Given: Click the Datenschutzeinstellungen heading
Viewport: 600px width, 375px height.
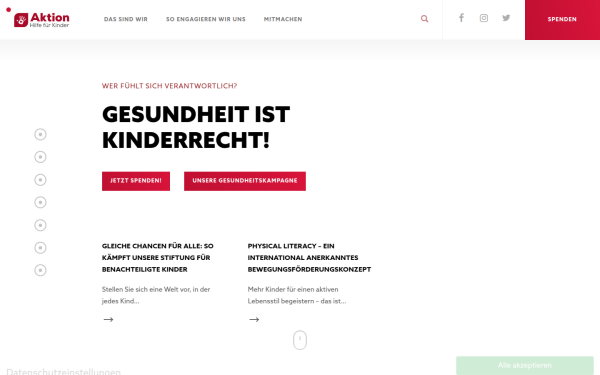Looking at the screenshot, I should [64, 371].
